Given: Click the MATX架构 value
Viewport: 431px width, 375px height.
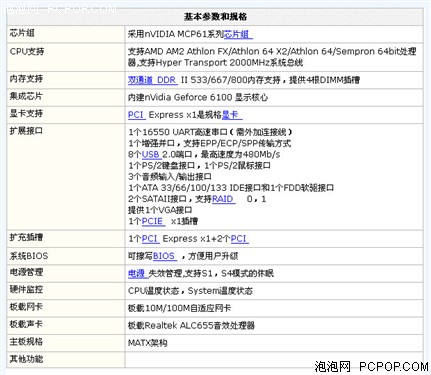Looking at the screenshot, I should point(148,343).
